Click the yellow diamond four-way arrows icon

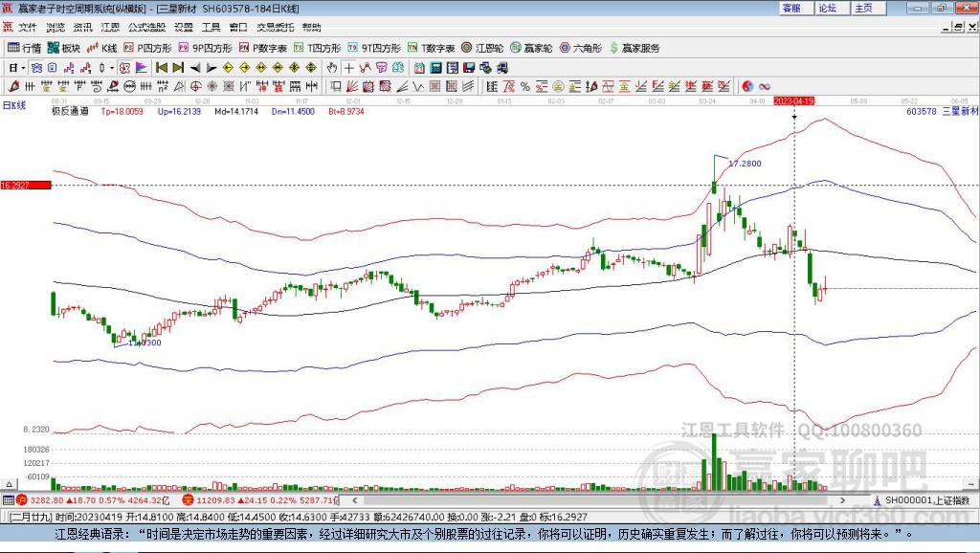295,68
